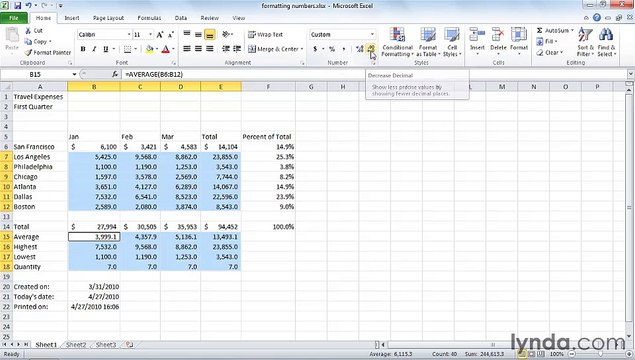Switch to the Formulas tab
635x360 pixels.
pyautogui.click(x=149, y=18)
